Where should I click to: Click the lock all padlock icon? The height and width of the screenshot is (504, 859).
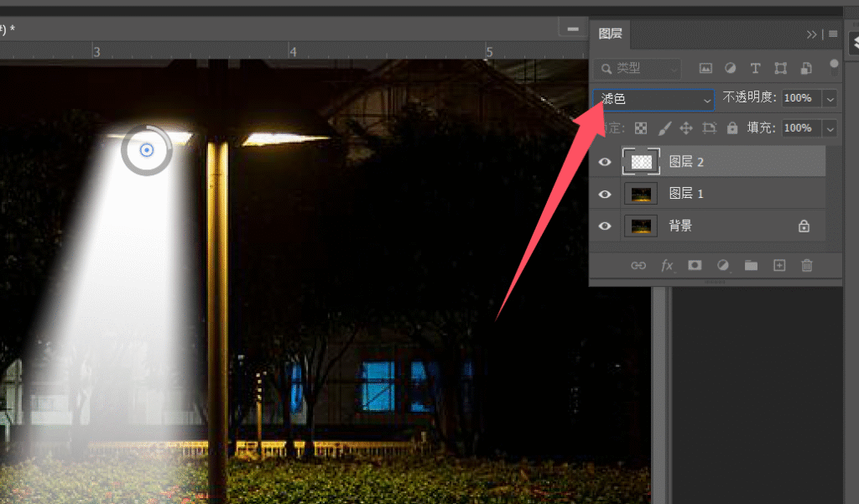click(732, 128)
